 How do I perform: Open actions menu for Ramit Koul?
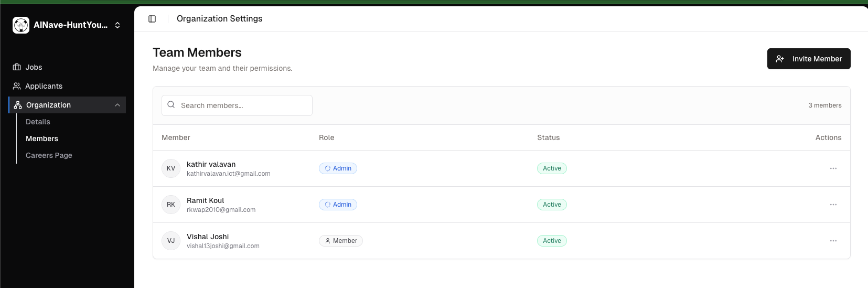point(833,205)
